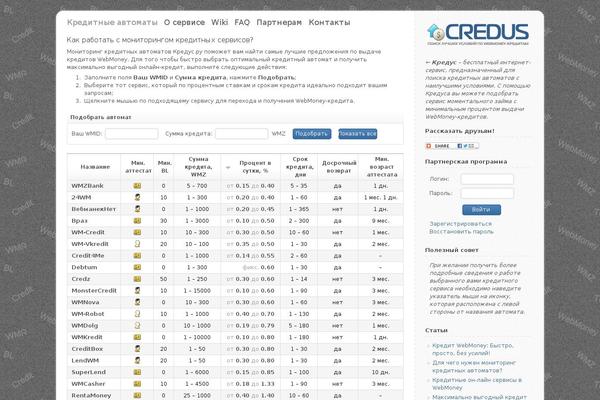Screen dimensions: 600x400
Task: Click the Credus logo
Action: [478, 34]
